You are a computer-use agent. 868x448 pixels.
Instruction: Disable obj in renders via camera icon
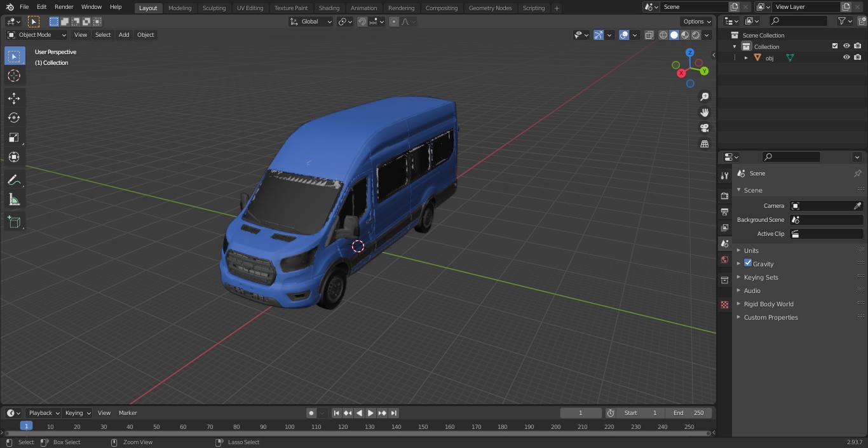[x=858, y=57]
